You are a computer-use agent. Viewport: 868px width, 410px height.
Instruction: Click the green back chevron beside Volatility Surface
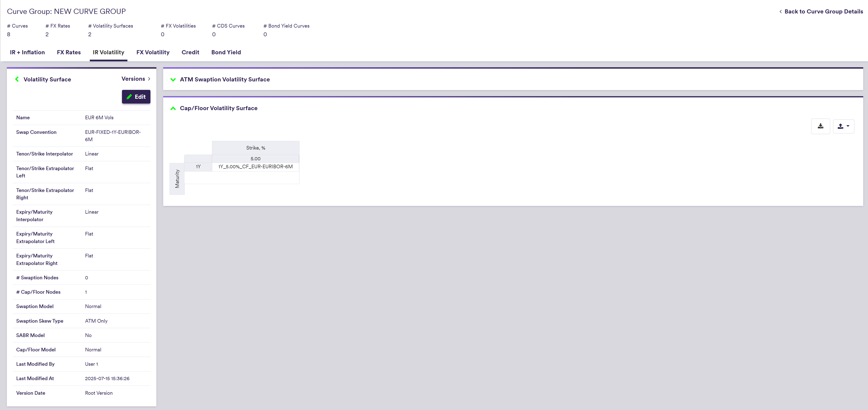[x=17, y=79]
